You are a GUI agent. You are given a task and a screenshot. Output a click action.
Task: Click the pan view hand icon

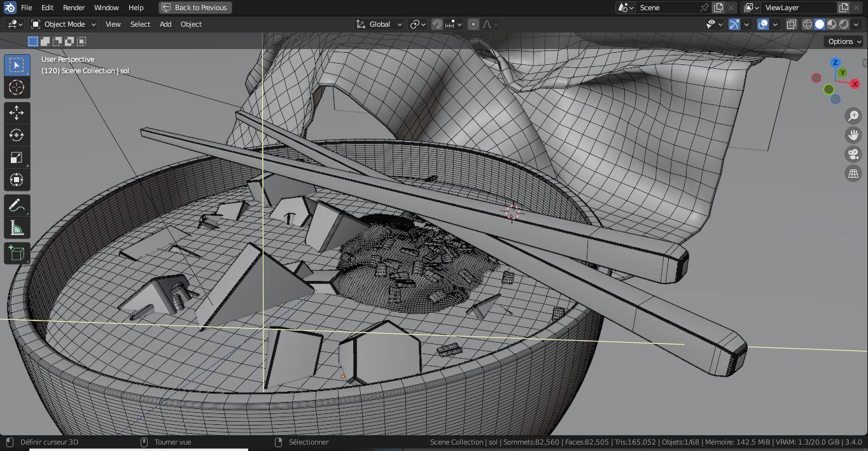pyautogui.click(x=853, y=135)
